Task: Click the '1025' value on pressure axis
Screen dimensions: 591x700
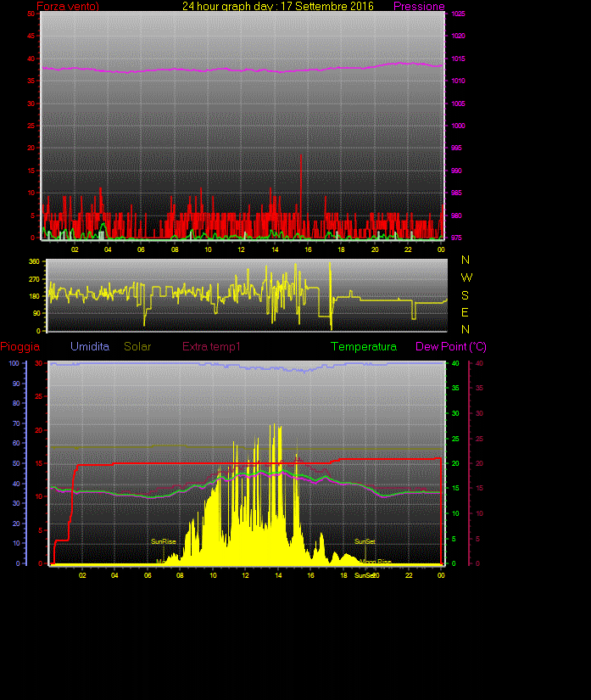Action: (458, 14)
